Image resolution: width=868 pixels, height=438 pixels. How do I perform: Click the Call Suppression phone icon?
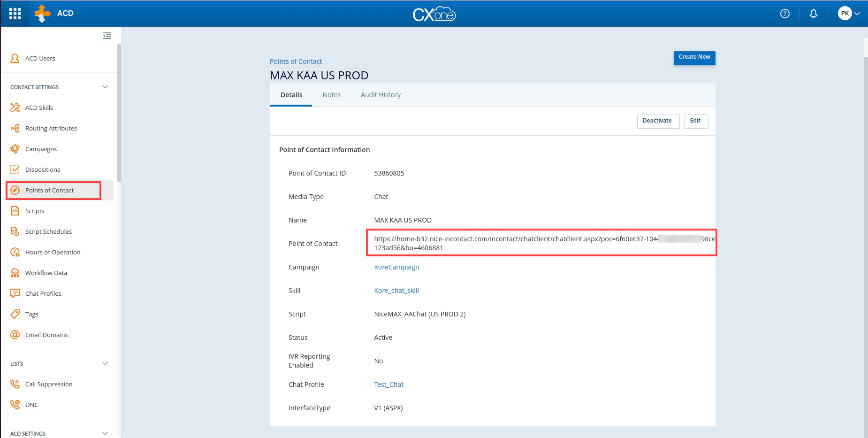(15, 384)
